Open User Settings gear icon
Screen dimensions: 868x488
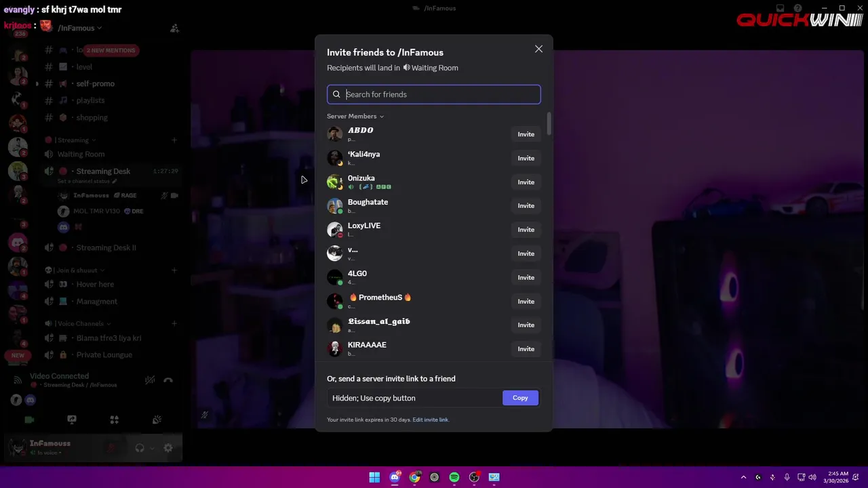pyautogui.click(x=168, y=448)
